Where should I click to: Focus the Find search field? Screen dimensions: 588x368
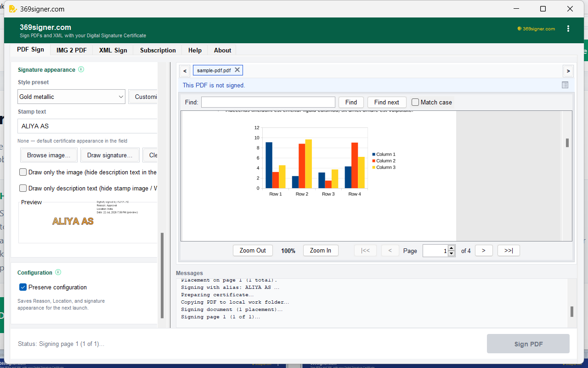click(x=268, y=102)
